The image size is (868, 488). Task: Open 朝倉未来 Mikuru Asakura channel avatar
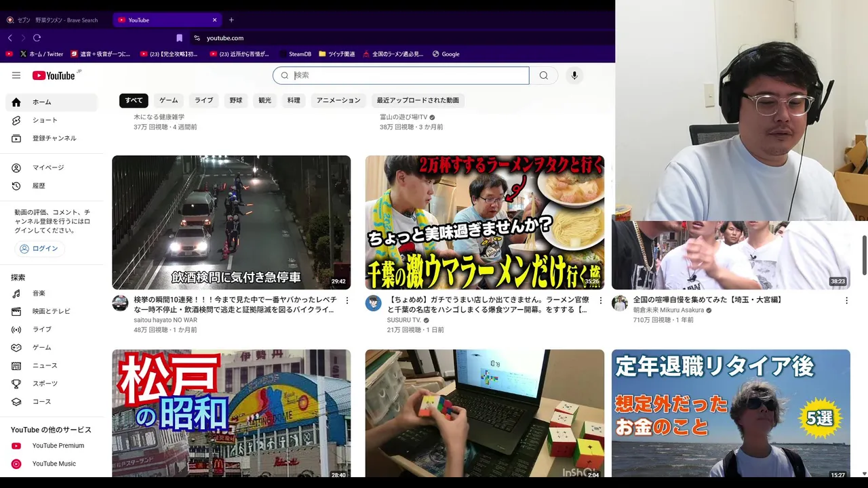tap(620, 303)
